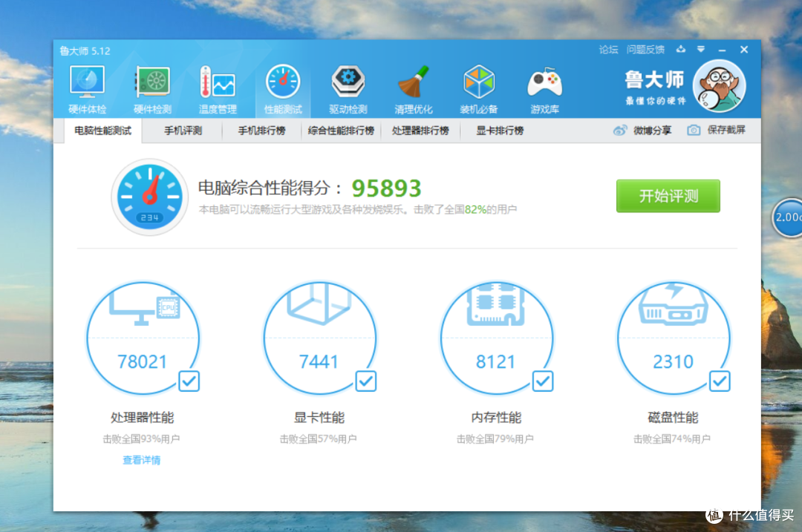Click the 处理器性能 label
This screenshot has width=802, height=532.
[142, 418]
